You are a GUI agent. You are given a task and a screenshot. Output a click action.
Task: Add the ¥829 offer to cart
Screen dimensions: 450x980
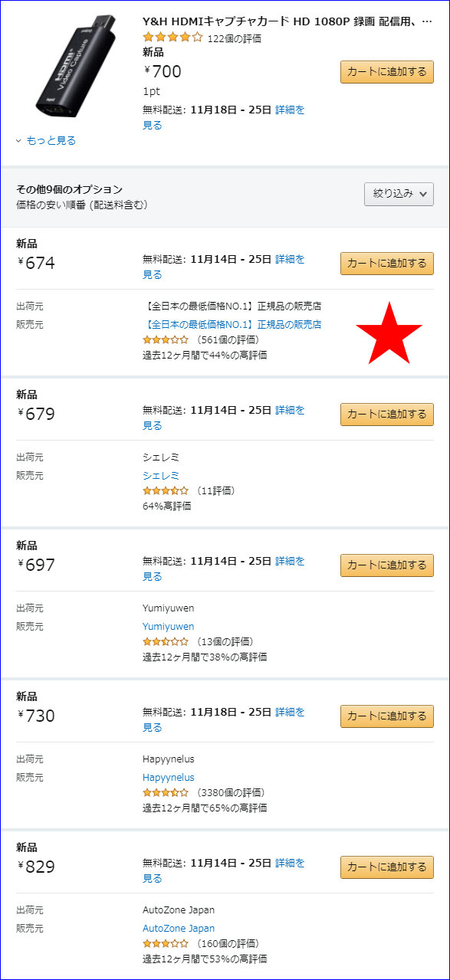coord(387,867)
